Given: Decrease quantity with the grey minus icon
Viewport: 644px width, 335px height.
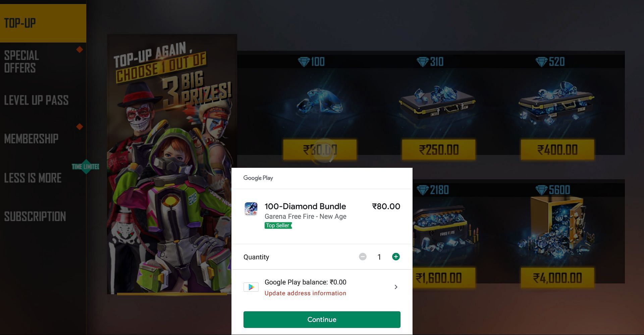Looking at the screenshot, I should [363, 257].
